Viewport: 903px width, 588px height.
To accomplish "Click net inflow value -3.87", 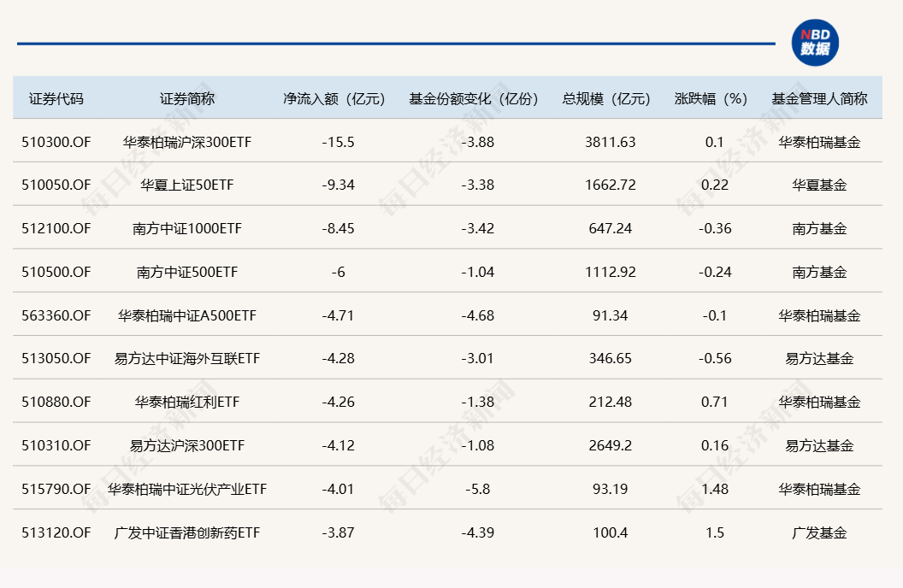I will pyautogui.click(x=338, y=532).
